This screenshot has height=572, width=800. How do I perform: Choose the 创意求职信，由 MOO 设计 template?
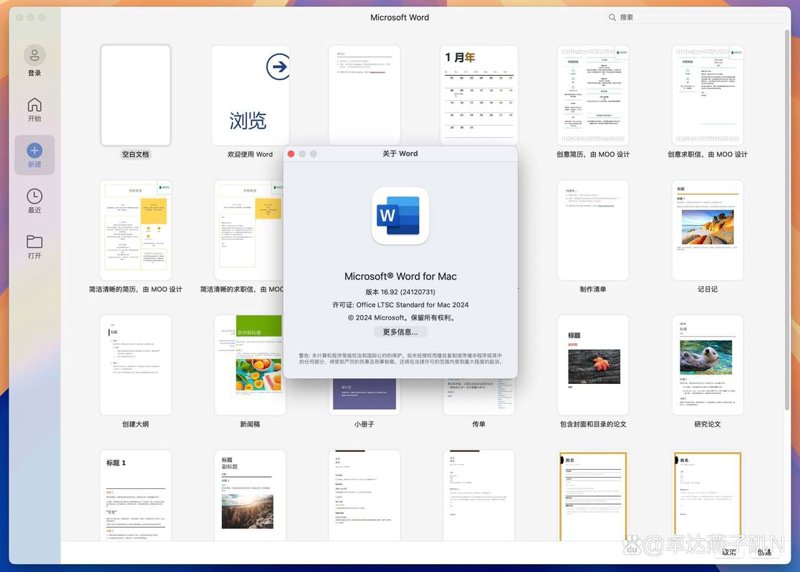pyautogui.click(x=707, y=95)
